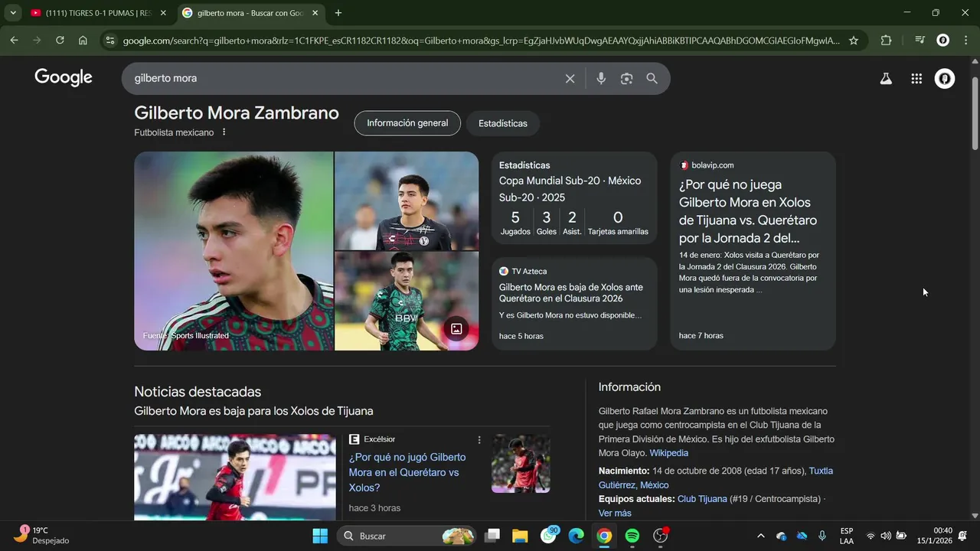Open the Club Tijuana link
Screen dimensions: 980x551
702,499
